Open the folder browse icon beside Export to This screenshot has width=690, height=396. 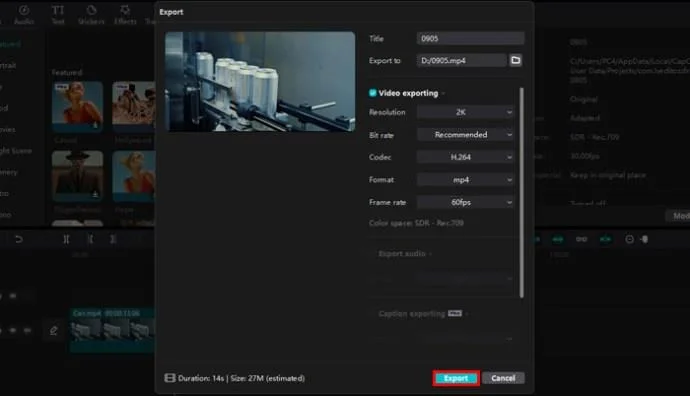[x=516, y=60]
